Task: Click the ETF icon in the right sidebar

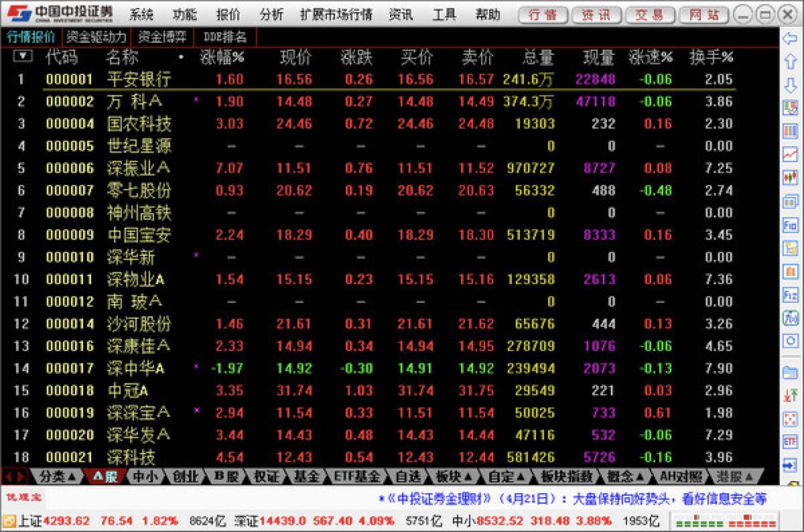Action: pyautogui.click(x=791, y=442)
